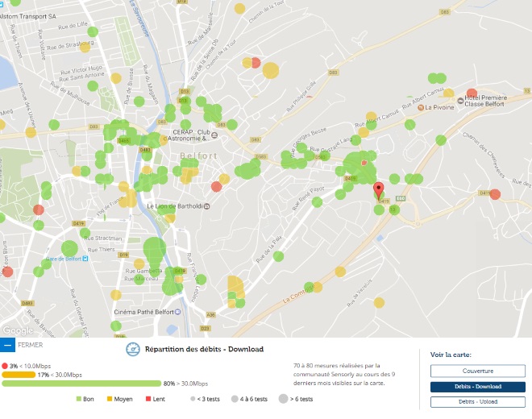This screenshot has height=419, width=532.
Task: Click the red Lent legend swatch
Action: (x=148, y=399)
